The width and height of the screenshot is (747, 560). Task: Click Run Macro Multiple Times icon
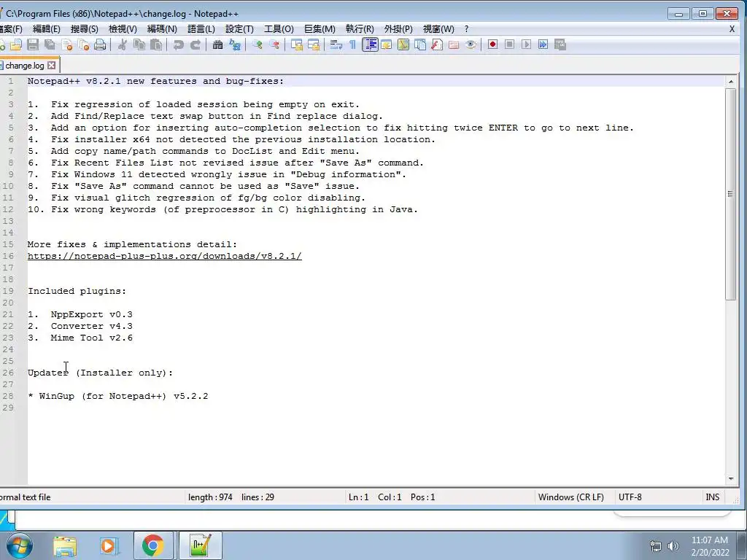[x=543, y=44]
